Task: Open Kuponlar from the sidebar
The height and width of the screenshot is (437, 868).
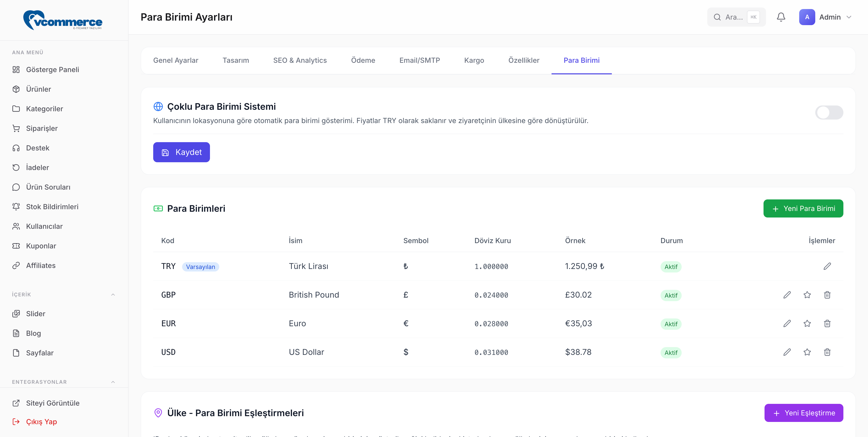Action: pyautogui.click(x=41, y=246)
